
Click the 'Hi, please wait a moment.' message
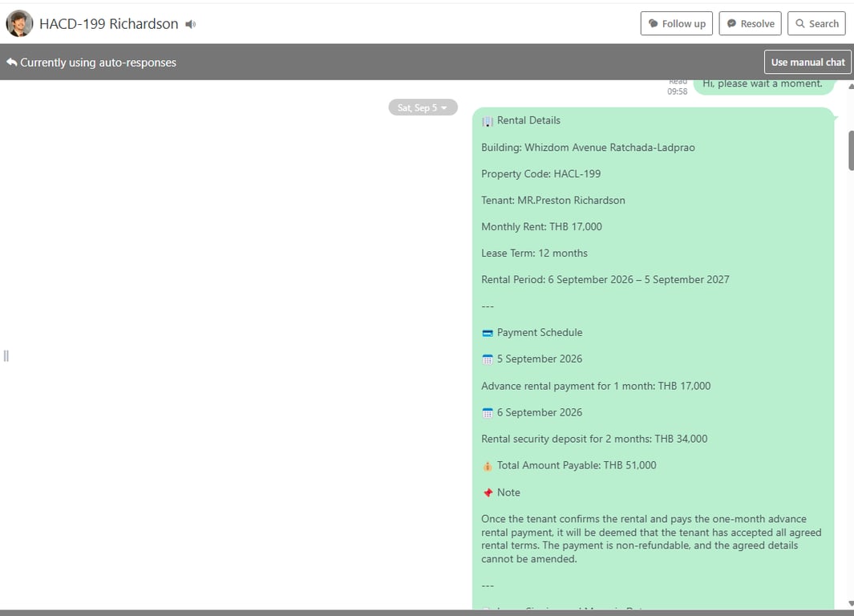763,84
